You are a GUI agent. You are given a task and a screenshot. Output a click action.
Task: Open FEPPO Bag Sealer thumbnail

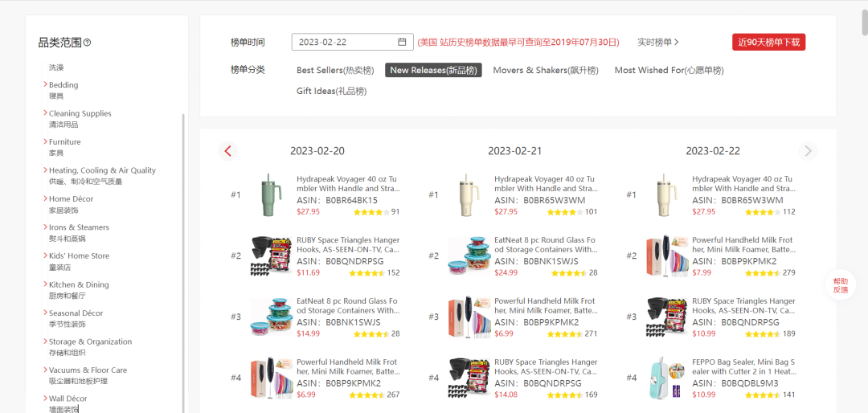pos(666,378)
